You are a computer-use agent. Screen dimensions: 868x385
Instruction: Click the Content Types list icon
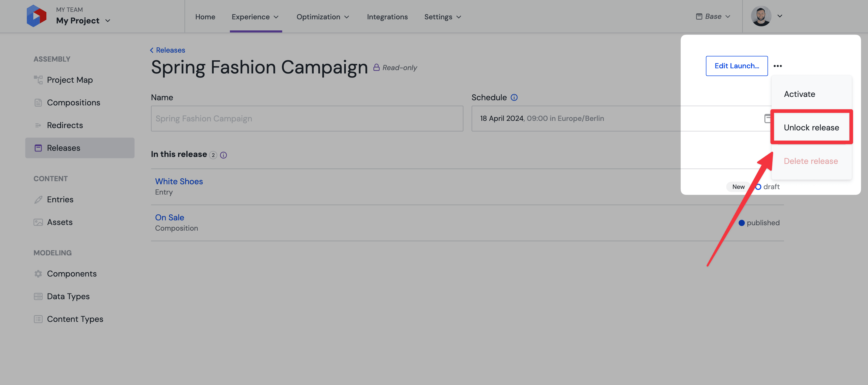click(38, 319)
